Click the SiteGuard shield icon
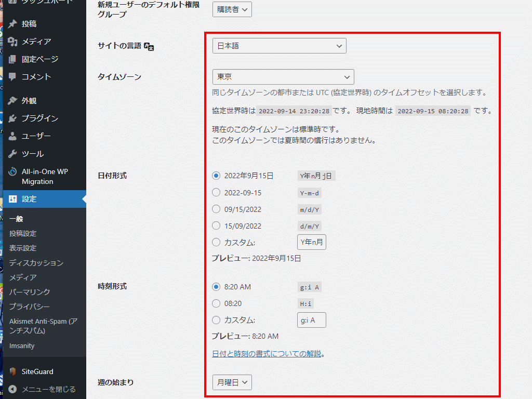The width and height of the screenshot is (532, 399). 12,371
